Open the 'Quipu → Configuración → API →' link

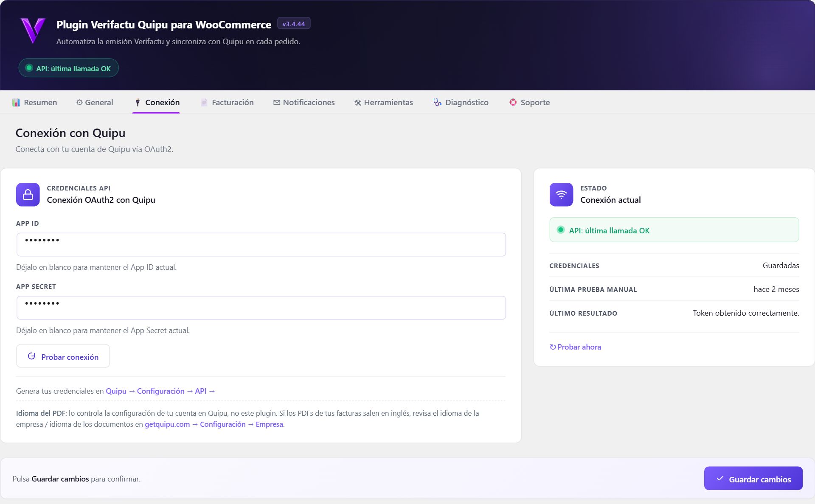160,391
